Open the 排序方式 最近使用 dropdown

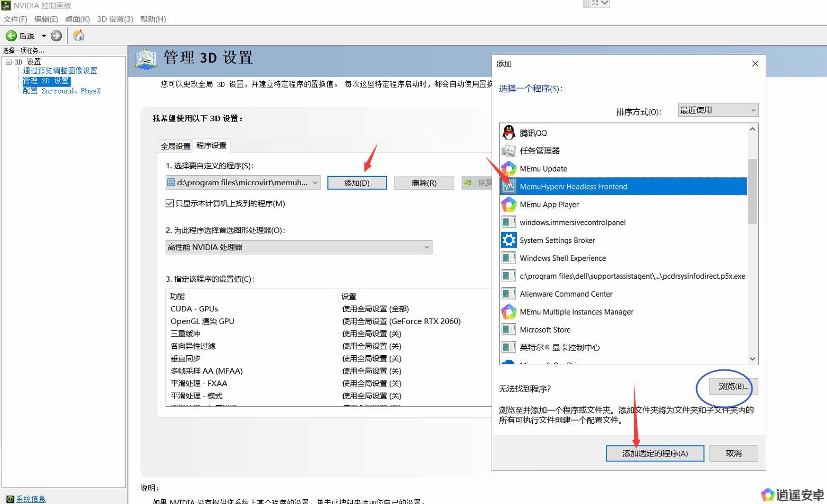pos(717,110)
